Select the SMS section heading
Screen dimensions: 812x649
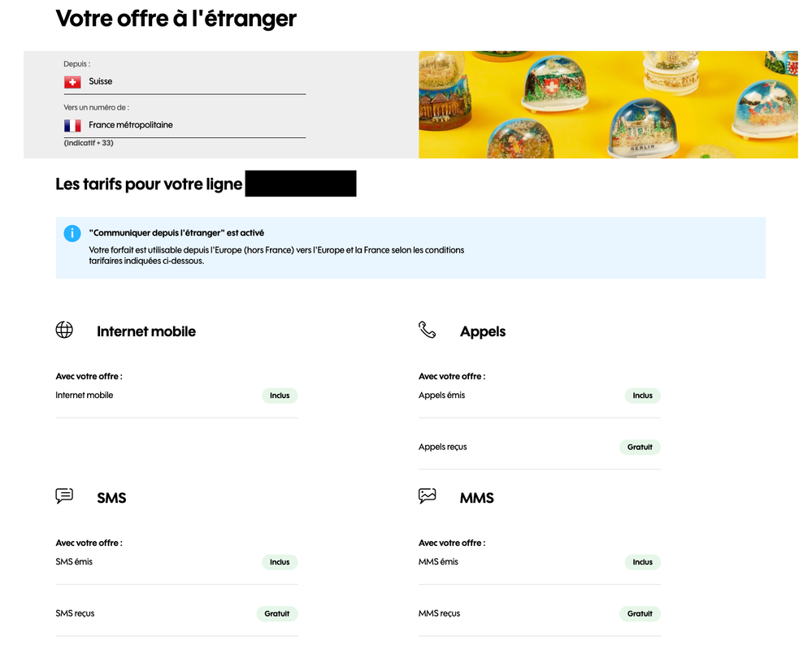(x=111, y=497)
